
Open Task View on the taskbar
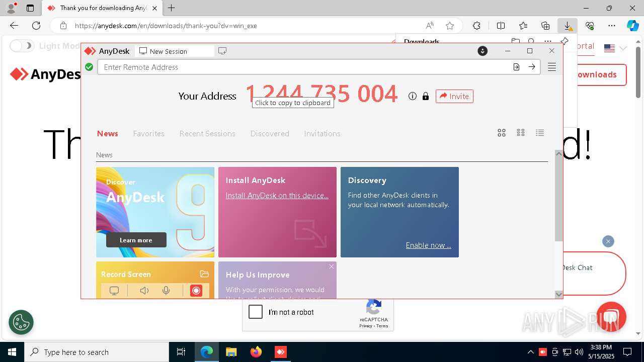coord(182,352)
